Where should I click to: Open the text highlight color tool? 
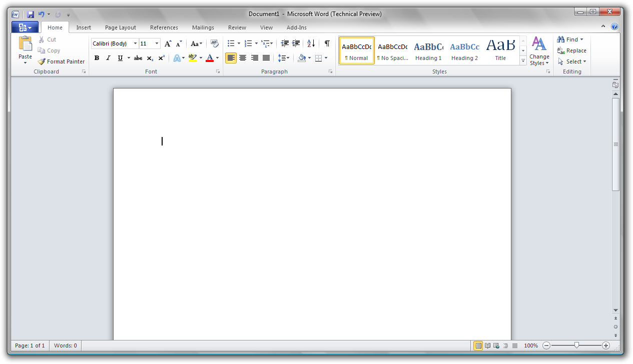tap(193, 57)
